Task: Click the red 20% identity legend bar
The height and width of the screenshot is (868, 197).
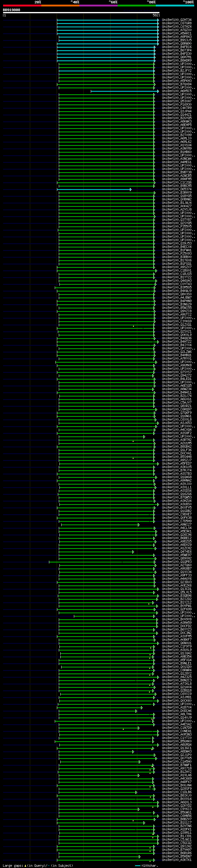Action: click(x=22, y=6)
